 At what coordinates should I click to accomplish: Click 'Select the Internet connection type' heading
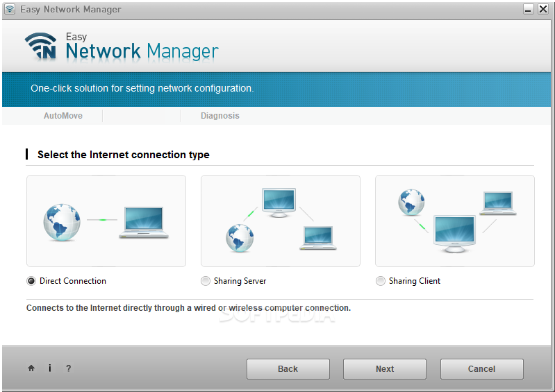click(x=124, y=155)
